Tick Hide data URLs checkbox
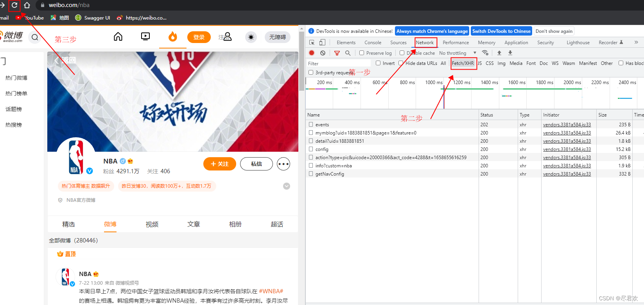 coord(401,63)
